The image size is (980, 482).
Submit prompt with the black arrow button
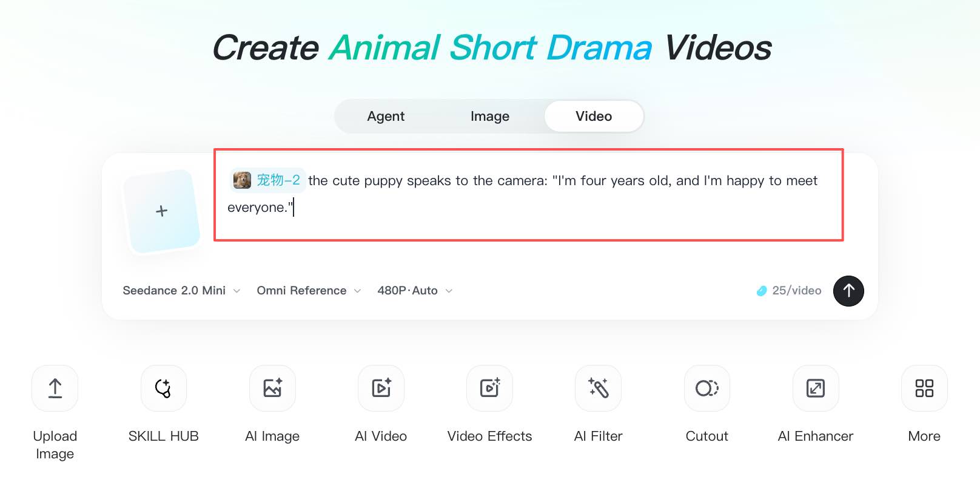848,291
